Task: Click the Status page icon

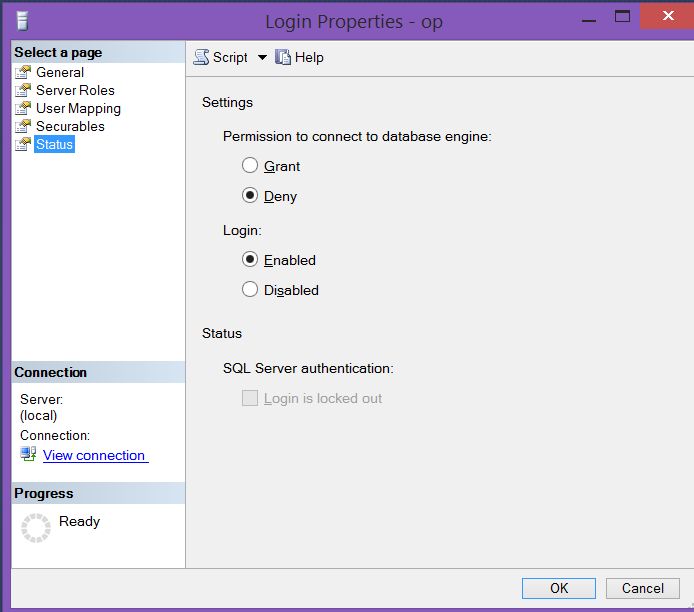Action: pyautogui.click(x=23, y=144)
